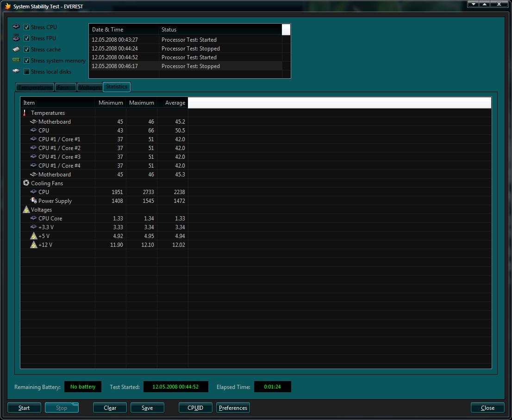Stop the stability test

click(62, 407)
